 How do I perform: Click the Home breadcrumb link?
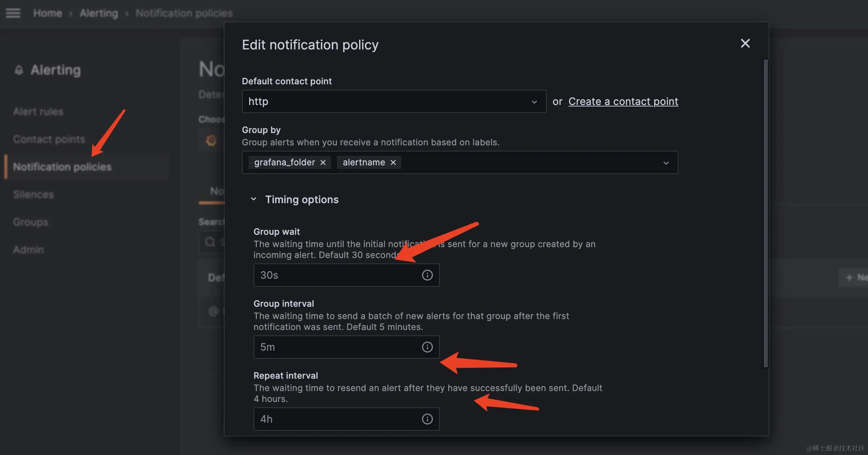tap(48, 13)
